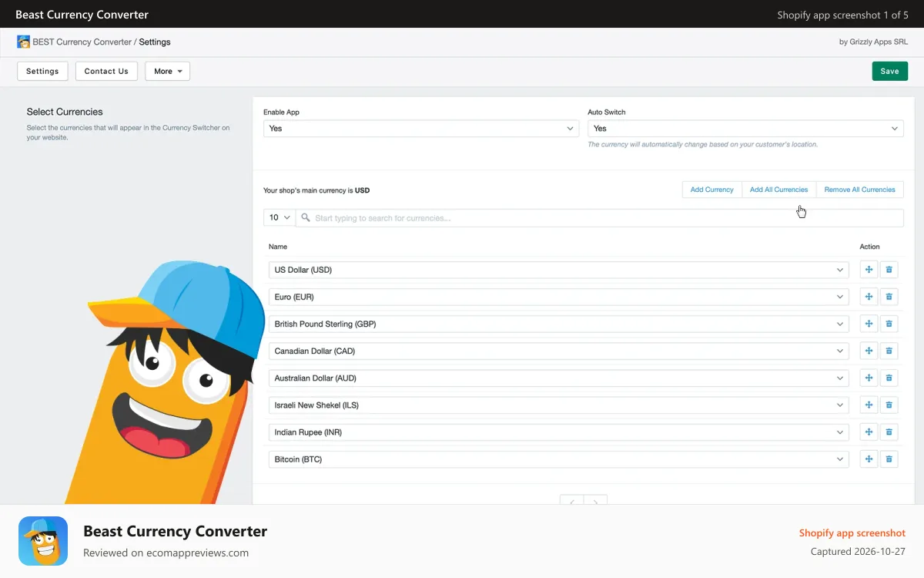Click the Add Currency button

coord(711,190)
